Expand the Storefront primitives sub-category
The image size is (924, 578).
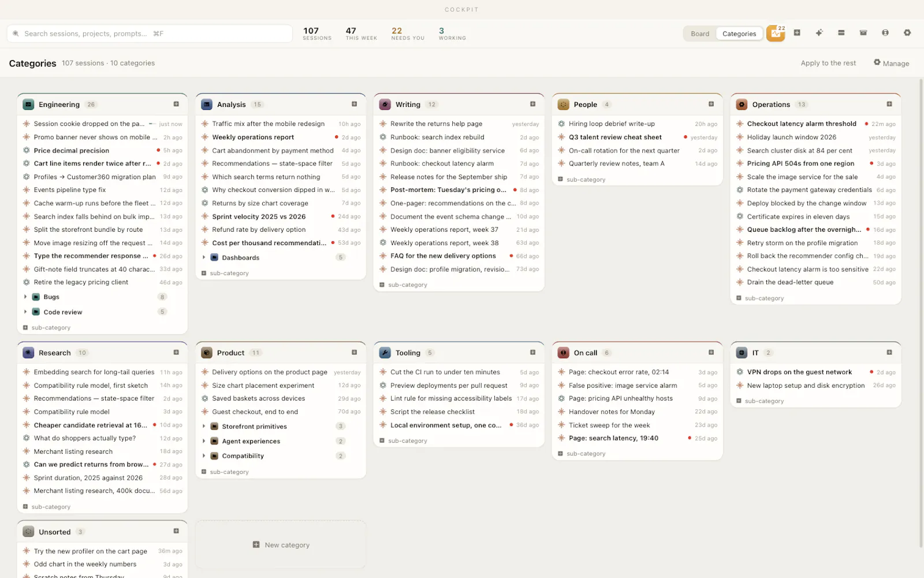tap(204, 426)
